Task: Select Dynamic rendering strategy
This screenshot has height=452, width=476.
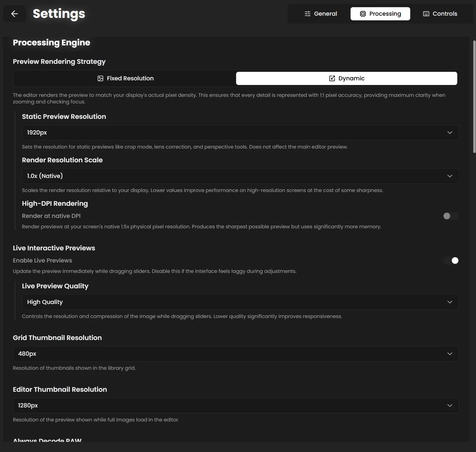Action: tap(346, 78)
